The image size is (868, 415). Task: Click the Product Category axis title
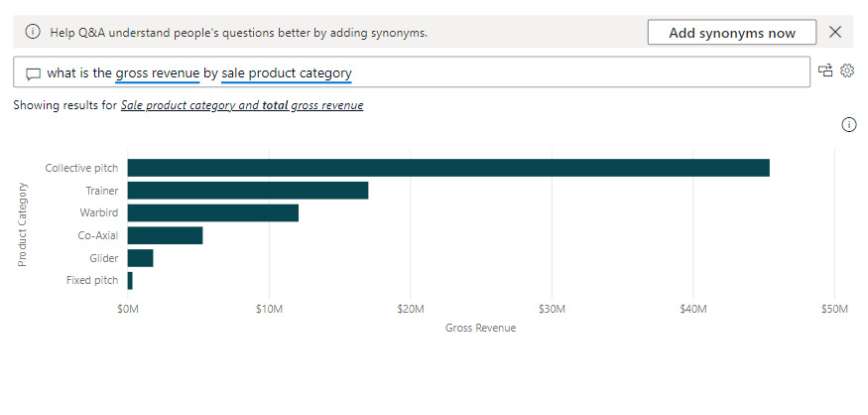(x=22, y=224)
